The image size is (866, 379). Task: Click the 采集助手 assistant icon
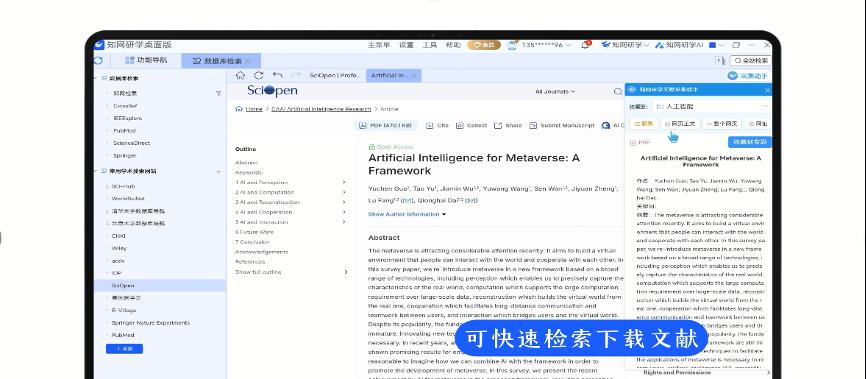(x=732, y=76)
